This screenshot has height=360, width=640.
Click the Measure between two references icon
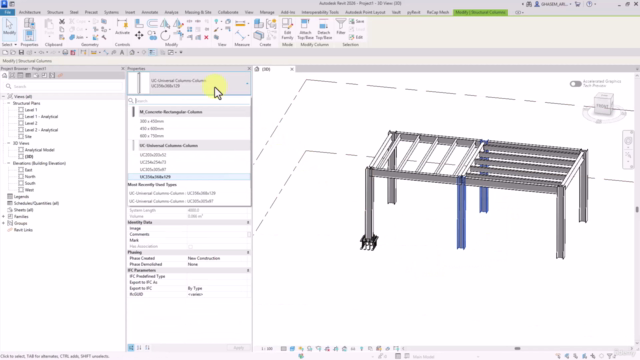(x=240, y=24)
